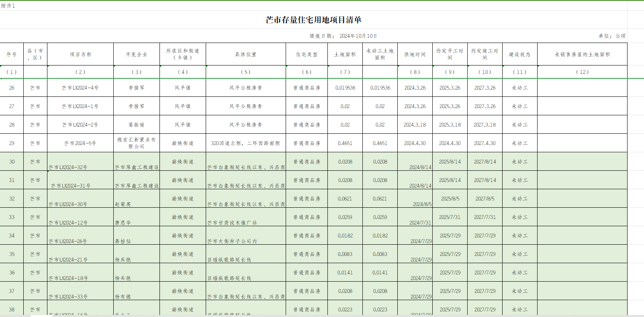
Task: Select the "约定竣工时间" header cell
Action: [485, 54]
